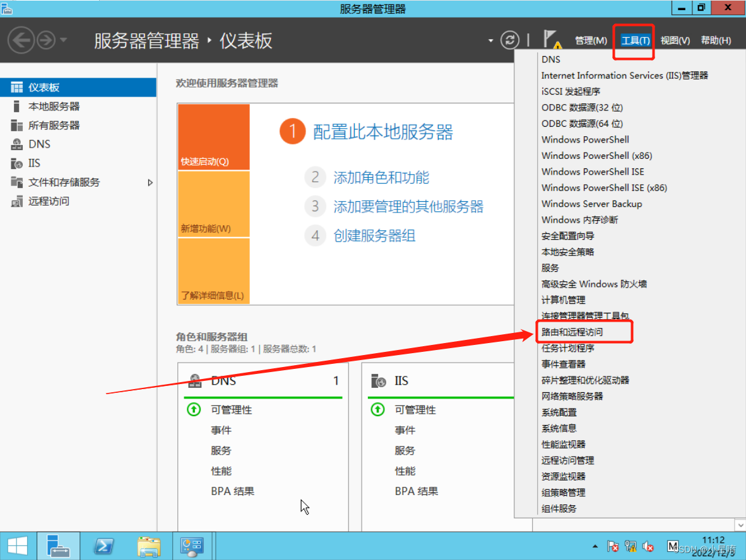
Task: Open the 帮助(H) menu
Action: (x=716, y=40)
